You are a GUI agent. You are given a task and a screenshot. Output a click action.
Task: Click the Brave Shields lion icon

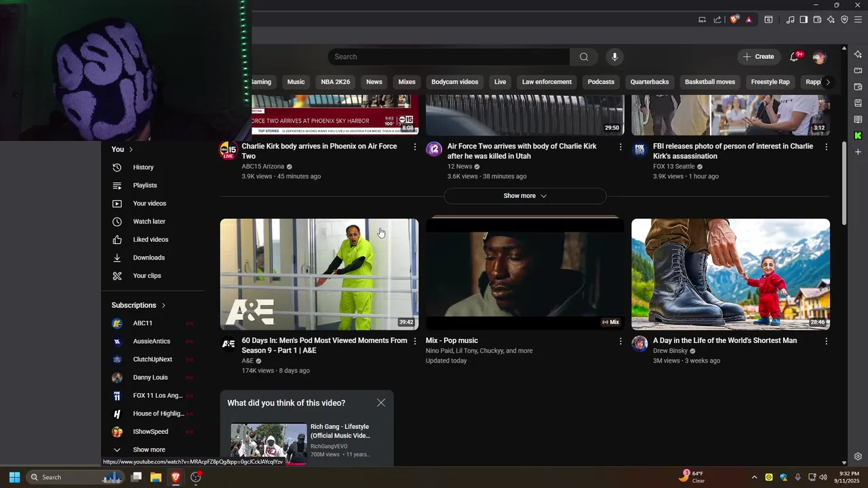(x=734, y=20)
